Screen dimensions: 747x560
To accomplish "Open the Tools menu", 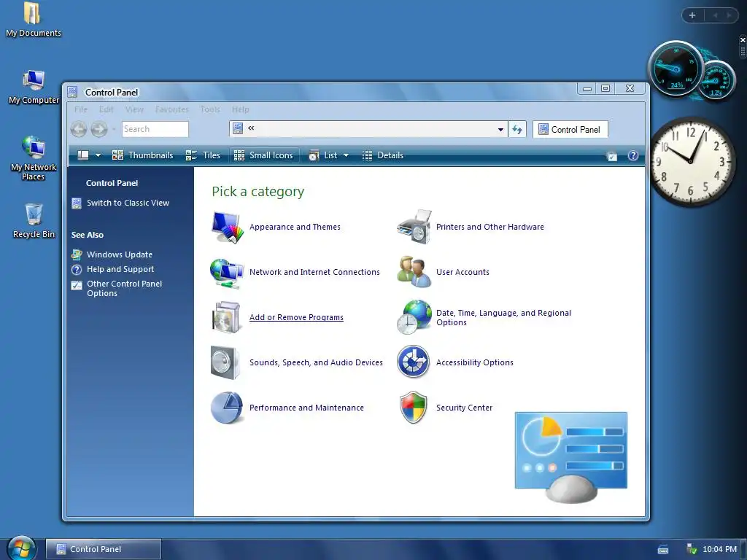I will click(x=209, y=109).
